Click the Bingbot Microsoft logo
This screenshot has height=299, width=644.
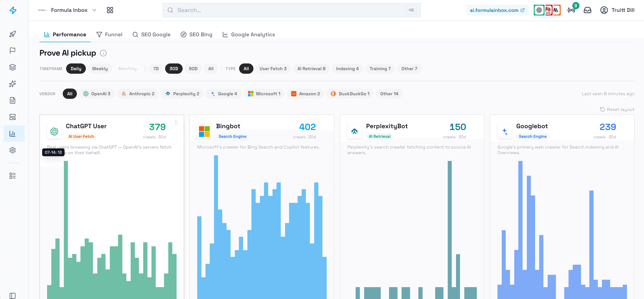(x=204, y=132)
